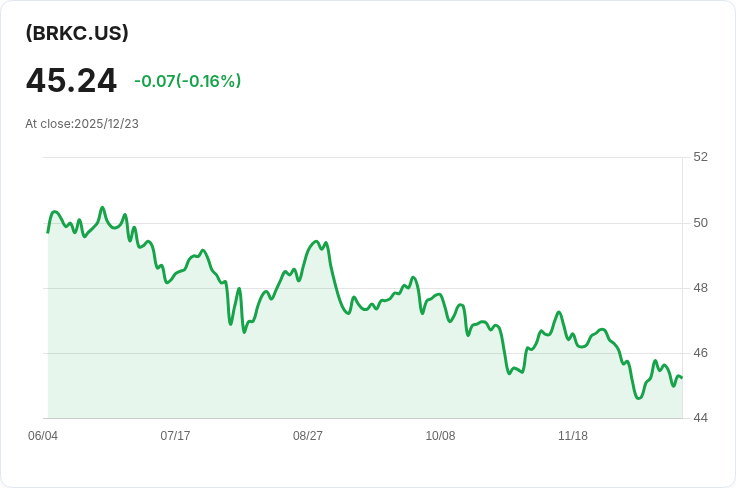
Task: Click the green shaded area under the line
Action: point(300,370)
